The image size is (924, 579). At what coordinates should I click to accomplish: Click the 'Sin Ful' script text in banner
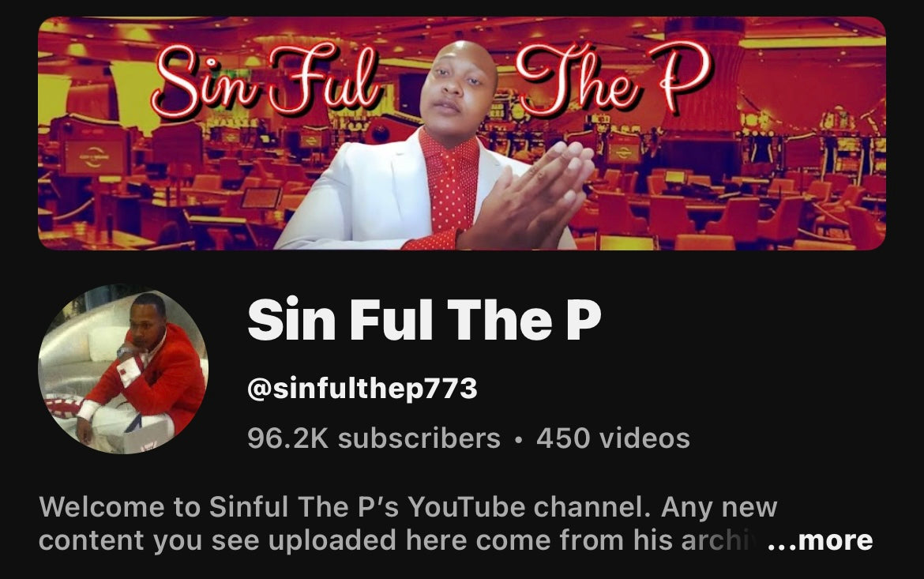pos(265,81)
